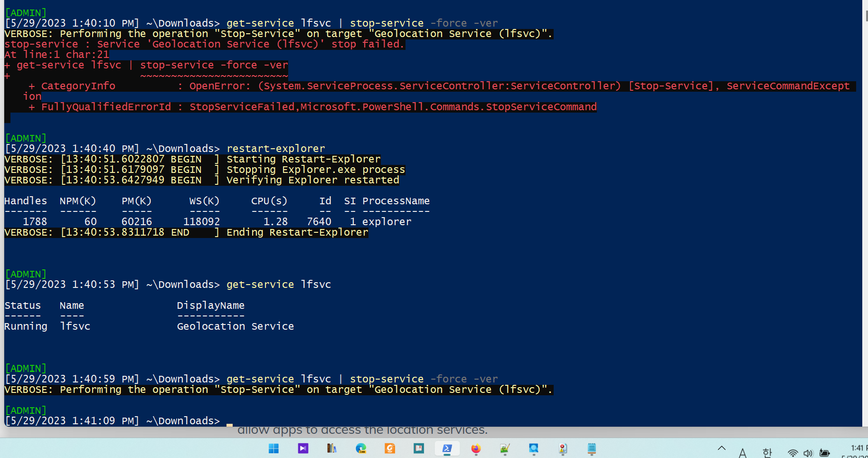Click the 'lfsvc' name in service table
This screenshot has width=868, height=458.
click(75, 326)
